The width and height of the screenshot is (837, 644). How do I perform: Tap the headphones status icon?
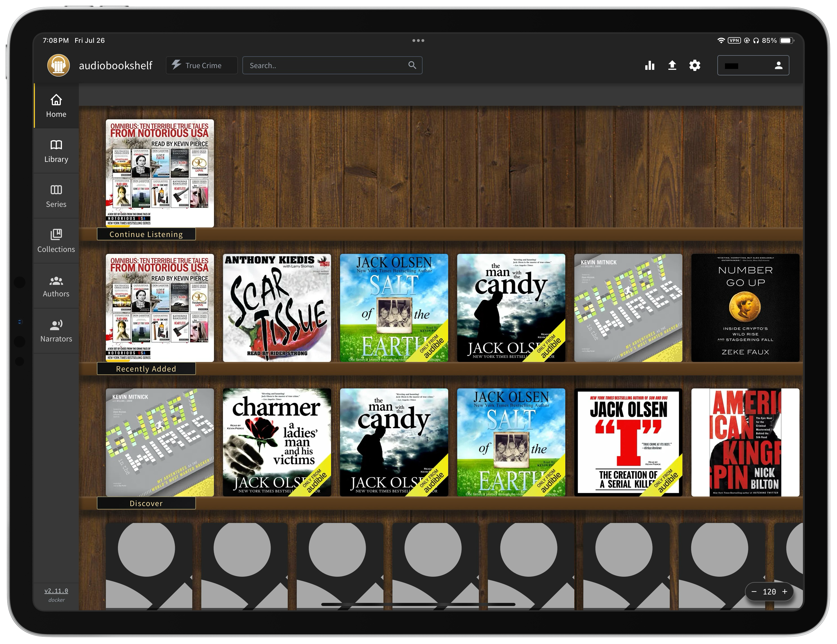pos(756,40)
